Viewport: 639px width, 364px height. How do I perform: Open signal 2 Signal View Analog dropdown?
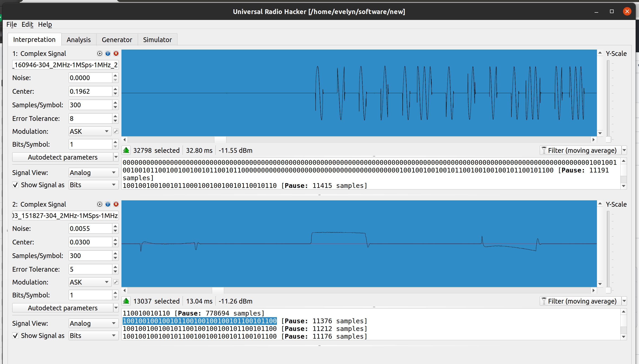pyautogui.click(x=93, y=323)
